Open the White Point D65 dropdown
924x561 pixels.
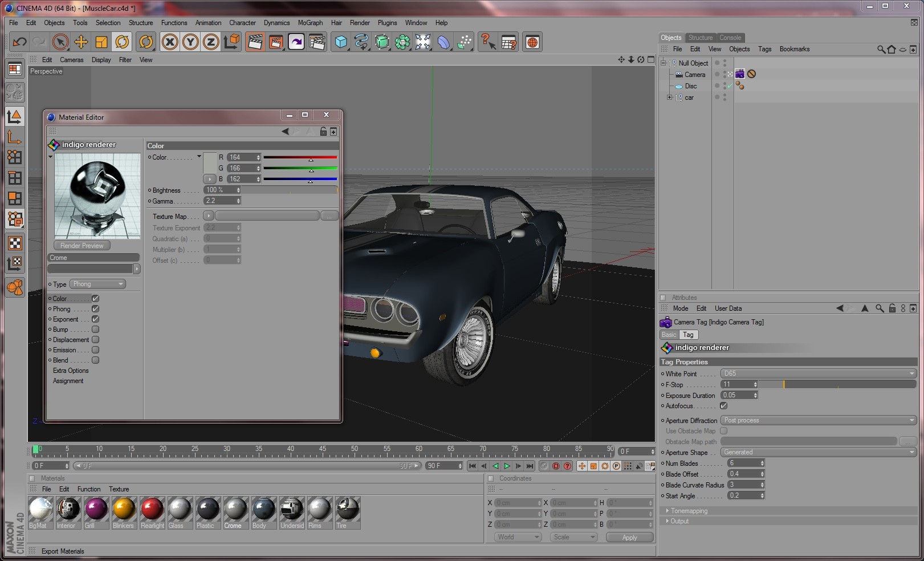(x=818, y=373)
